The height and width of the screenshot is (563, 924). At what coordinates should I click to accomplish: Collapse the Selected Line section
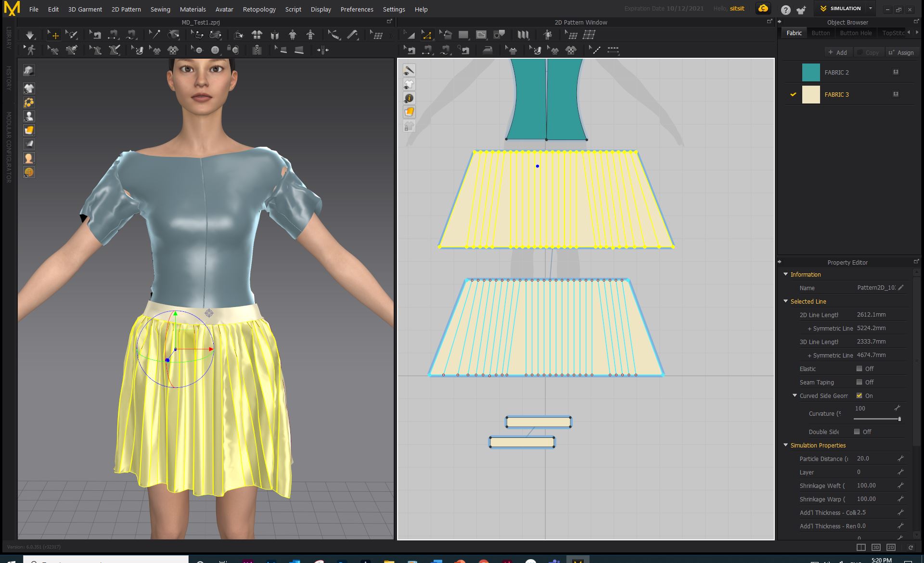coord(786,301)
